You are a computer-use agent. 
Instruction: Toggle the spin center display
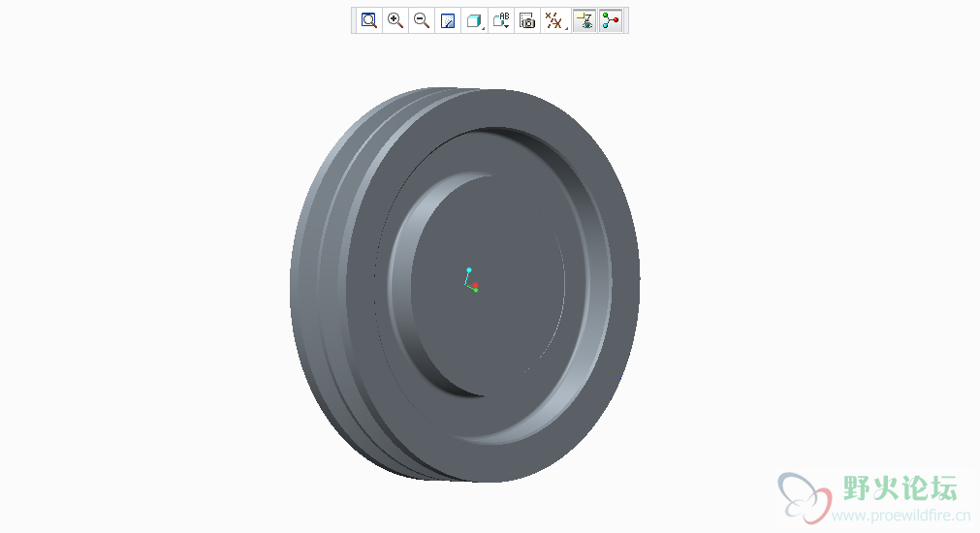point(611,20)
